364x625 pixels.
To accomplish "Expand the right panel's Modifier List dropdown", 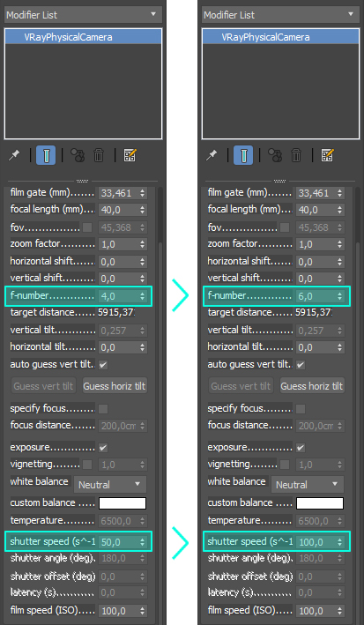I will pyautogui.click(x=279, y=15).
